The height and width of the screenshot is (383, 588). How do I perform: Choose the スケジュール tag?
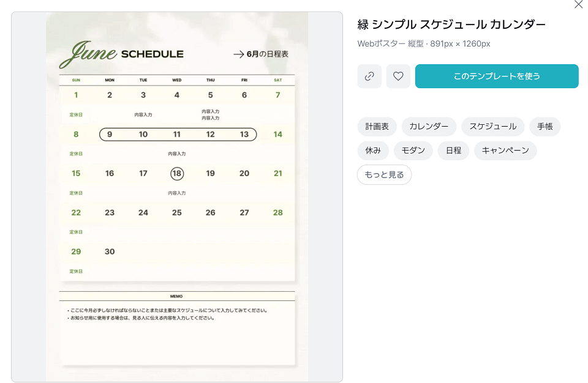point(492,127)
